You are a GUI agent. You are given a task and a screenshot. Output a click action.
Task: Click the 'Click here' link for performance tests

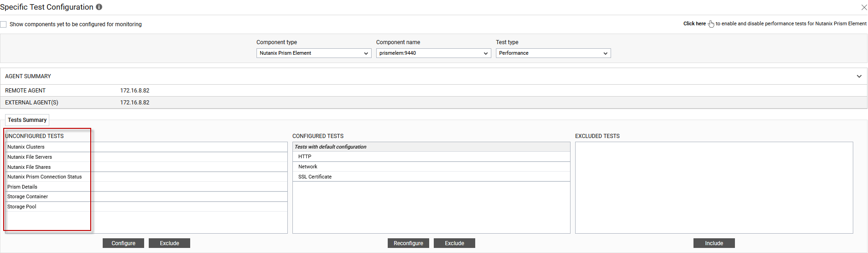point(694,23)
